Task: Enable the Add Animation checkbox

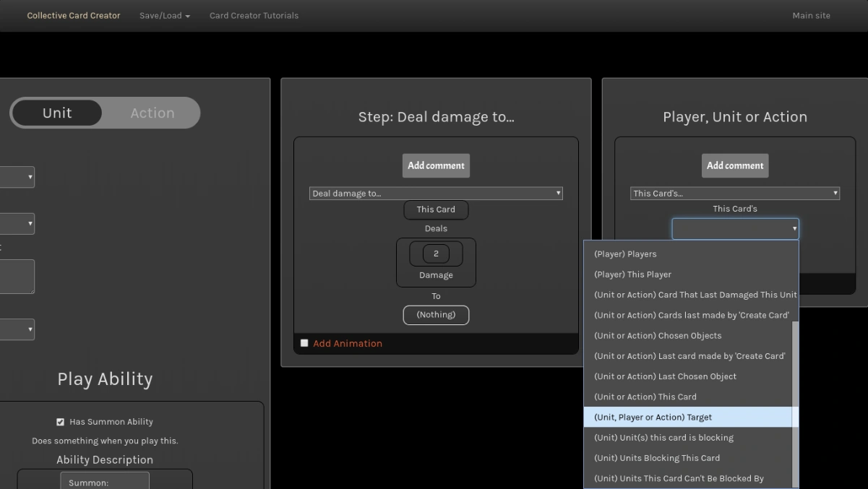Action: 304,343
